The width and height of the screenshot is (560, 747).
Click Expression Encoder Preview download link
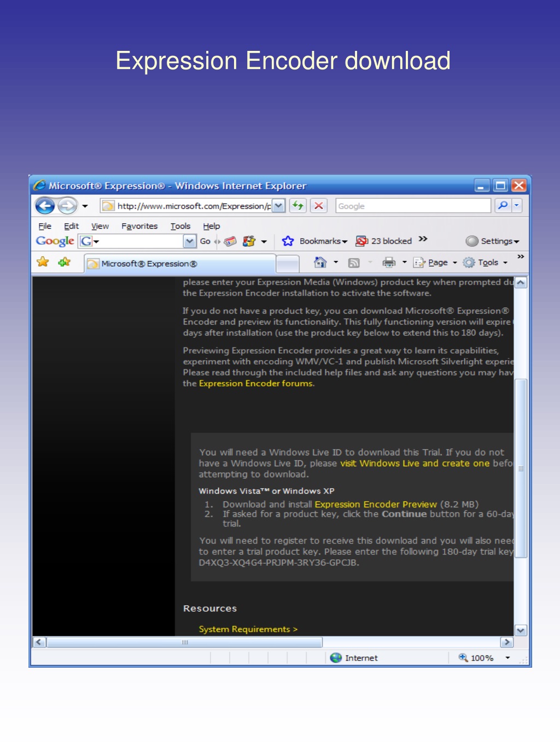click(x=376, y=505)
